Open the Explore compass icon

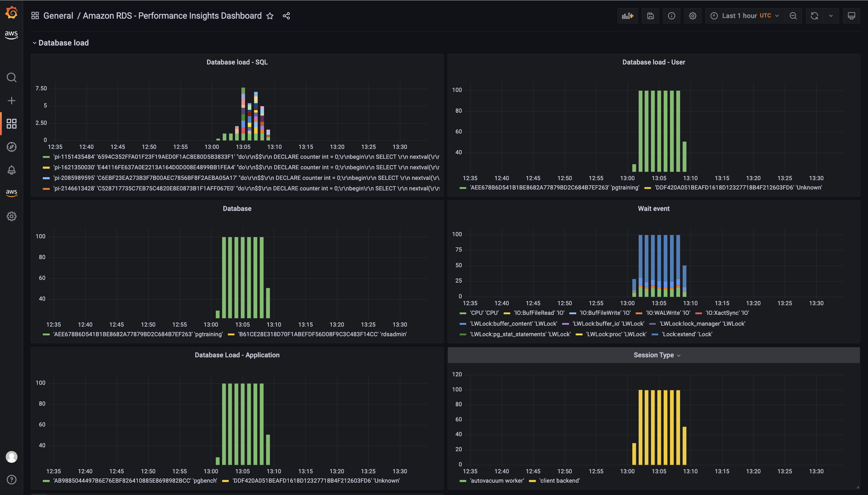(x=11, y=147)
